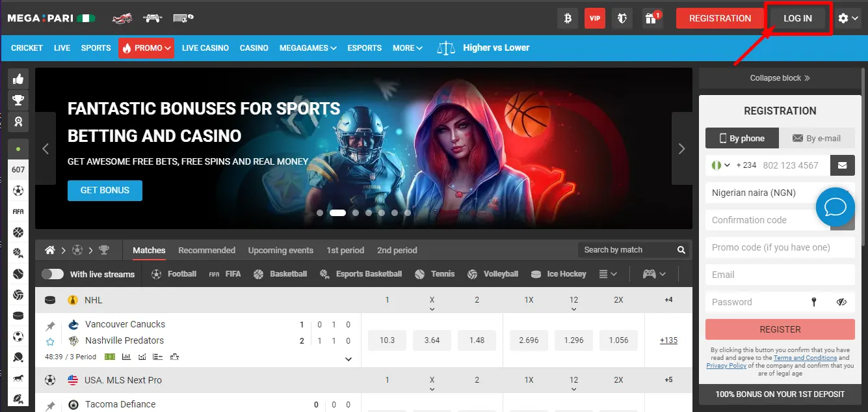Click the Bitcoin payment icon
This screenshot has height=412, width=868.
tap(568, 18)
